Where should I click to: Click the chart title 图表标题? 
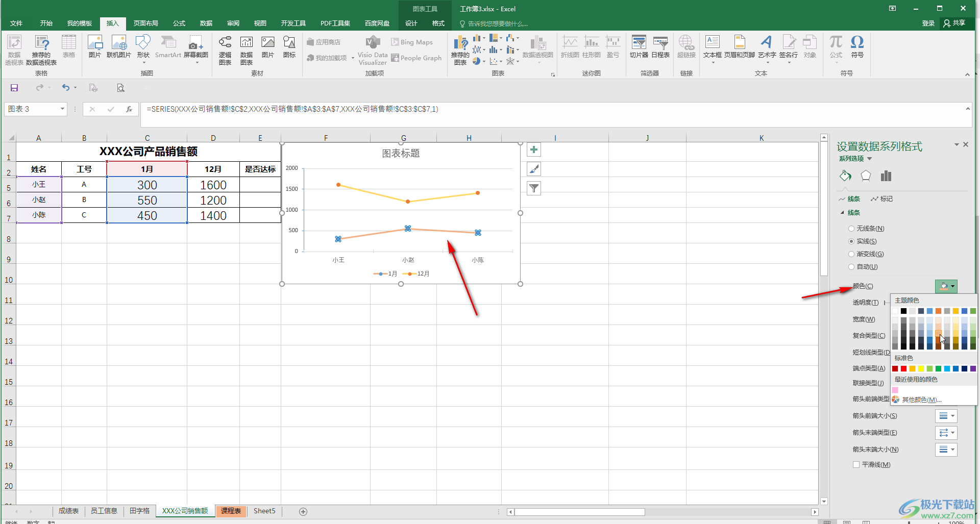(401, 154)
